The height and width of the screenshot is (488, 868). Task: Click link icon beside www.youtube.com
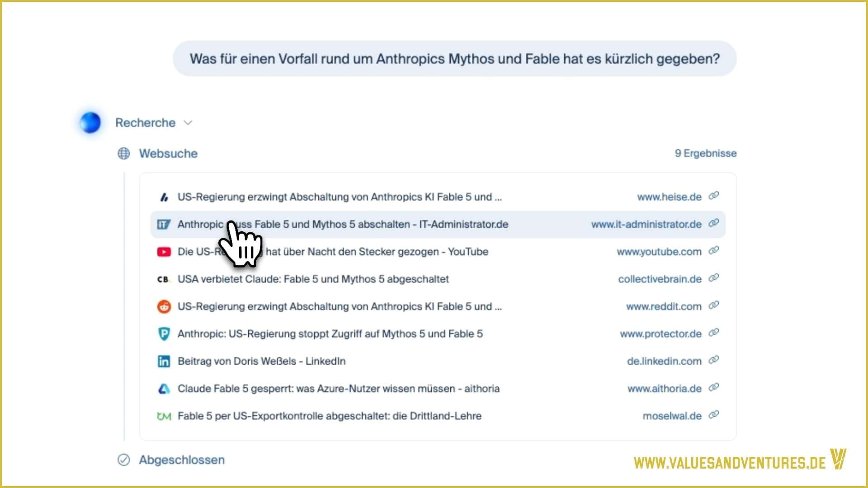pos(713,251)
